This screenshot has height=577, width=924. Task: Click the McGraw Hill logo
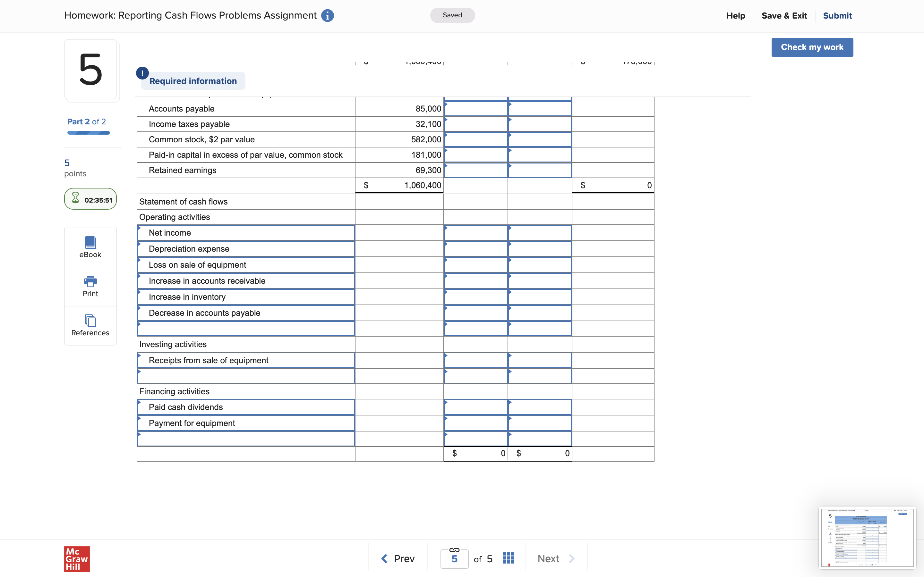coord(77,559)
